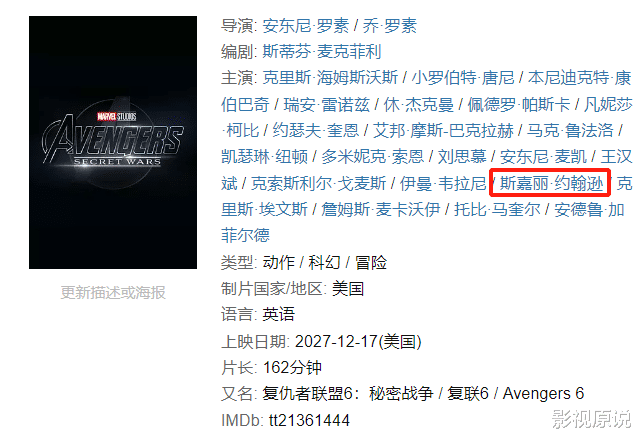Open the Avengers Secret Wars poster image
Screen dimensions: 642x442
(113, 142)
